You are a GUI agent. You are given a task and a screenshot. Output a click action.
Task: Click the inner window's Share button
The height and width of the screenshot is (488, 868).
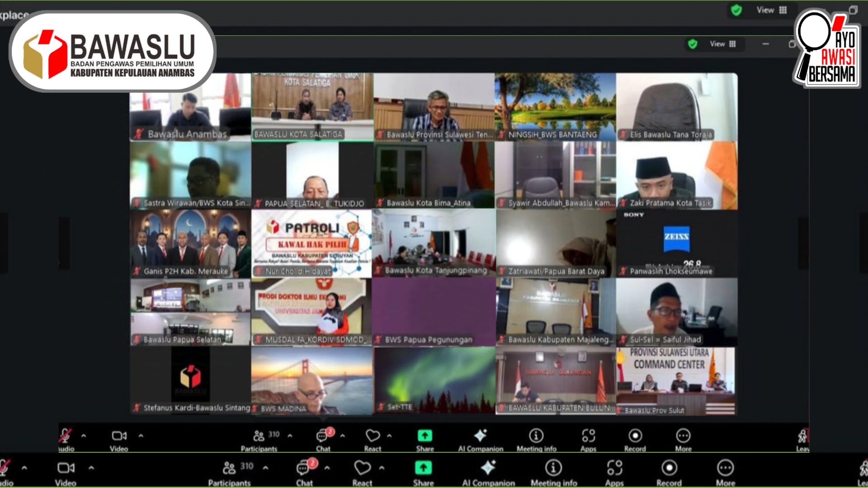tap(425, 436)
